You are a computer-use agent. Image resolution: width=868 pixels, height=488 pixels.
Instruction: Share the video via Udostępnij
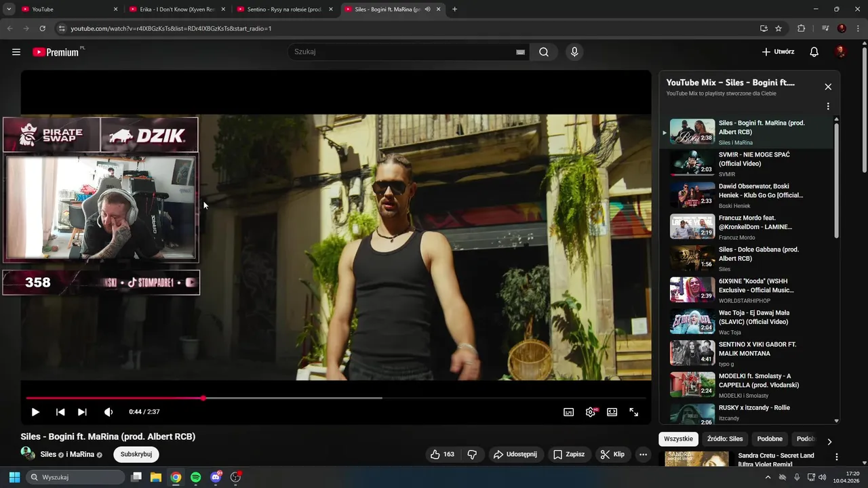click(515, 455)
